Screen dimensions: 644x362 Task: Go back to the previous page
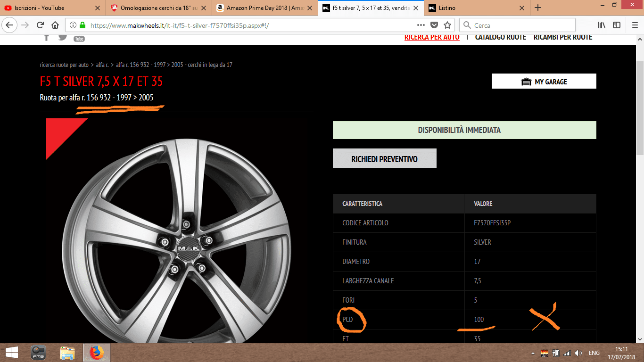click(10, 25)
